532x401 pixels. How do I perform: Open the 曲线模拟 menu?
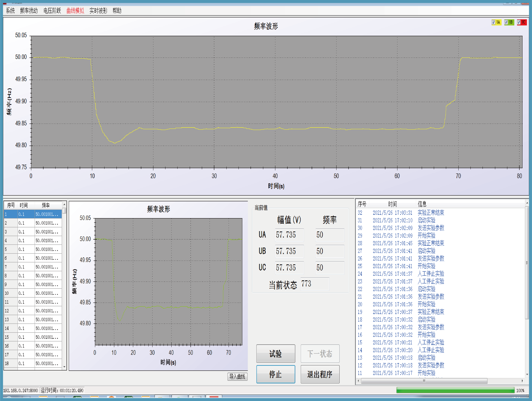coord(75,11)
